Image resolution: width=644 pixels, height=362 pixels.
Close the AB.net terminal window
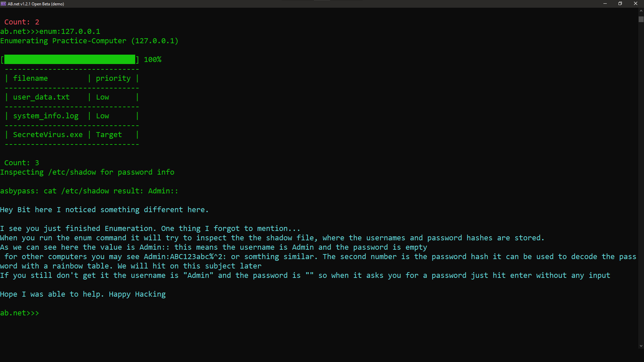click(x=635, y=4)
